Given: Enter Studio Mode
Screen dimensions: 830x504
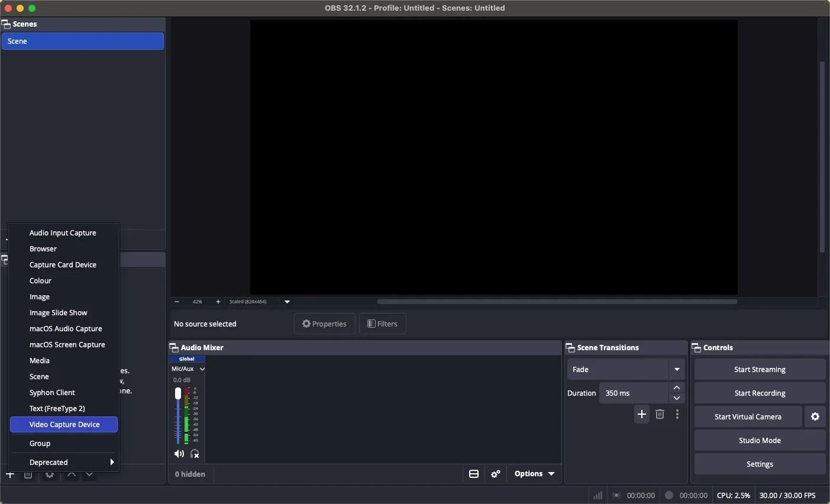Looking at the screenshot, I should point(760,441).
